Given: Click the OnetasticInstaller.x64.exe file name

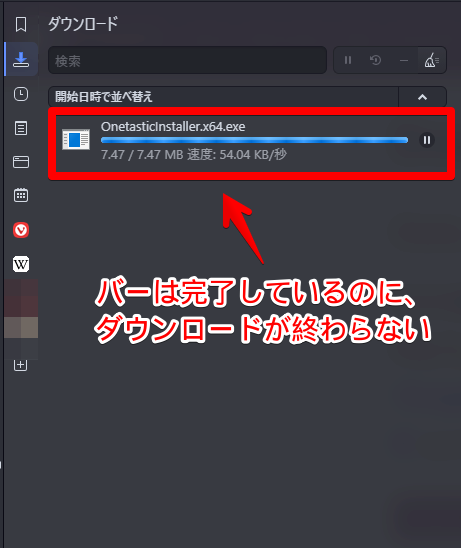Looking at the screenshot, I should (x=173, y=127).
